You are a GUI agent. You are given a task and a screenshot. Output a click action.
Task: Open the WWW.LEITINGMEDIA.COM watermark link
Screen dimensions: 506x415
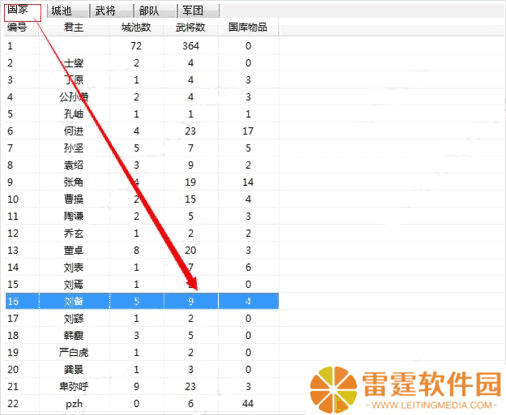(432, 406)
